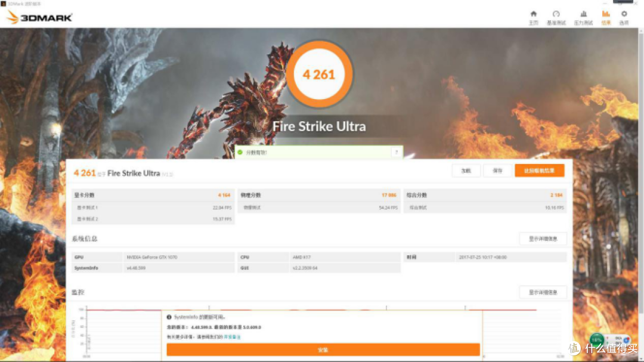
Task: Click the physics score value 17 986
Action: 389,195
